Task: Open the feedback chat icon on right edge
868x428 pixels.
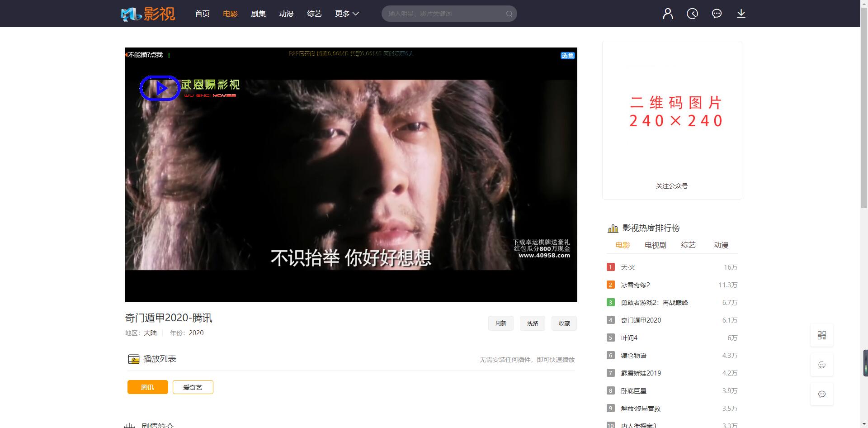Action: coord(822,394)
